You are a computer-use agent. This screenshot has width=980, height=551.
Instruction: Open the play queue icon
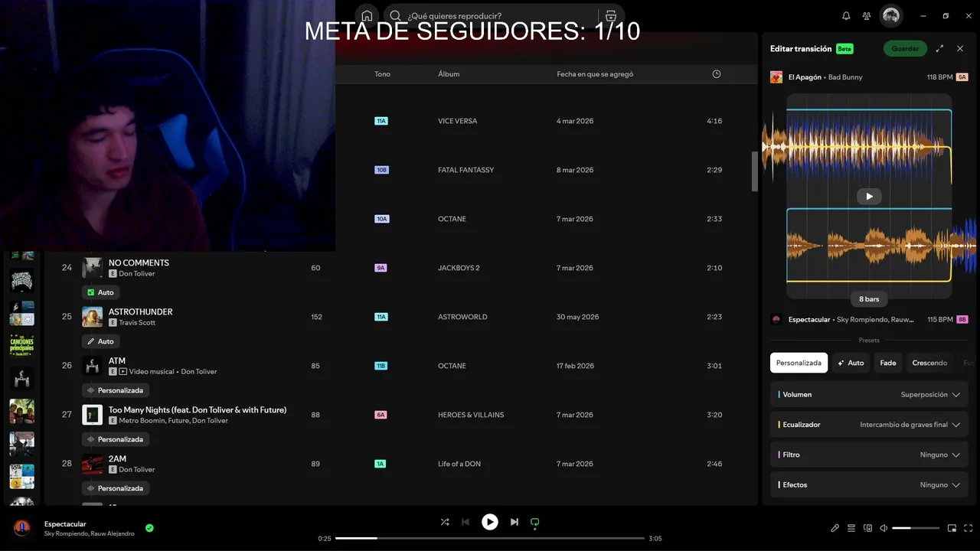[851, 528]
